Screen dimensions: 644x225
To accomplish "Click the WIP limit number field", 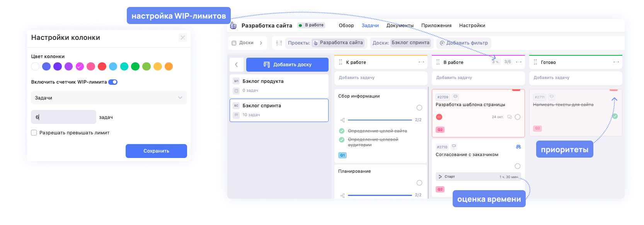I will tap(63, 117).
